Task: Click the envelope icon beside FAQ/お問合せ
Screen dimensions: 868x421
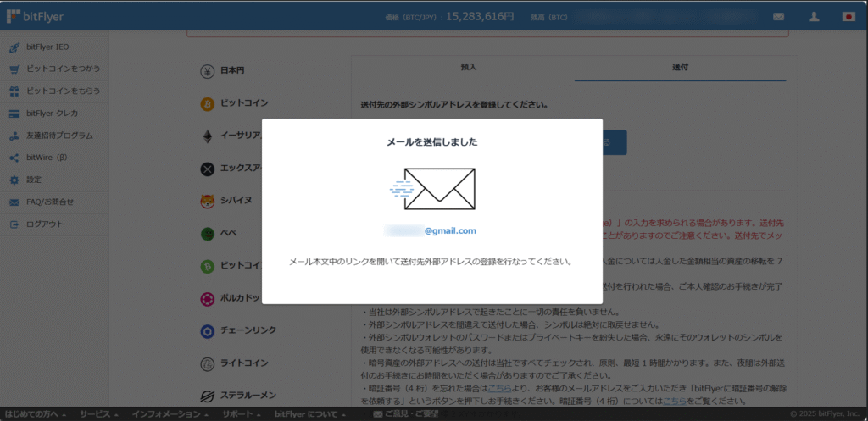Action: (x=15, y=202)
